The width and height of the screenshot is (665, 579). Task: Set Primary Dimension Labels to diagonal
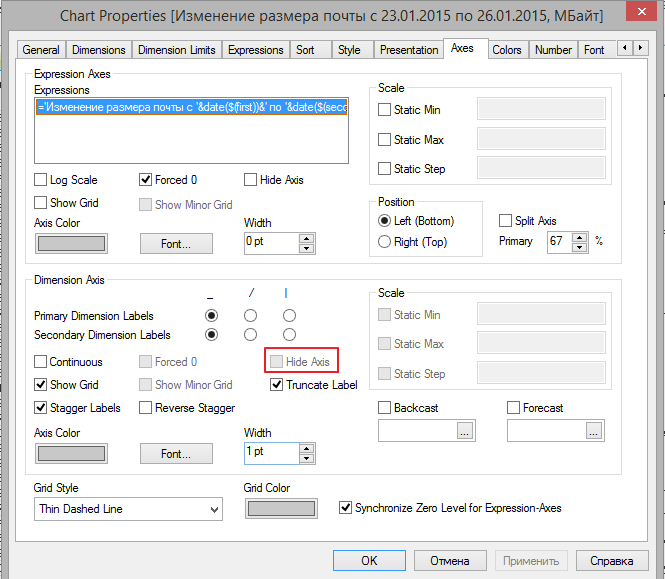(250, 315)
